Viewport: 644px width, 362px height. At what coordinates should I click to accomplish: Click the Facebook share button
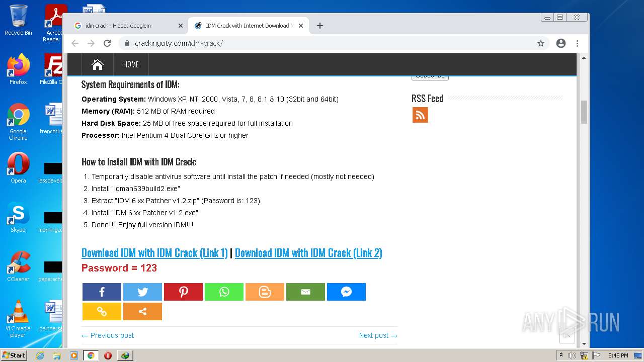click(x=102, y=292)
